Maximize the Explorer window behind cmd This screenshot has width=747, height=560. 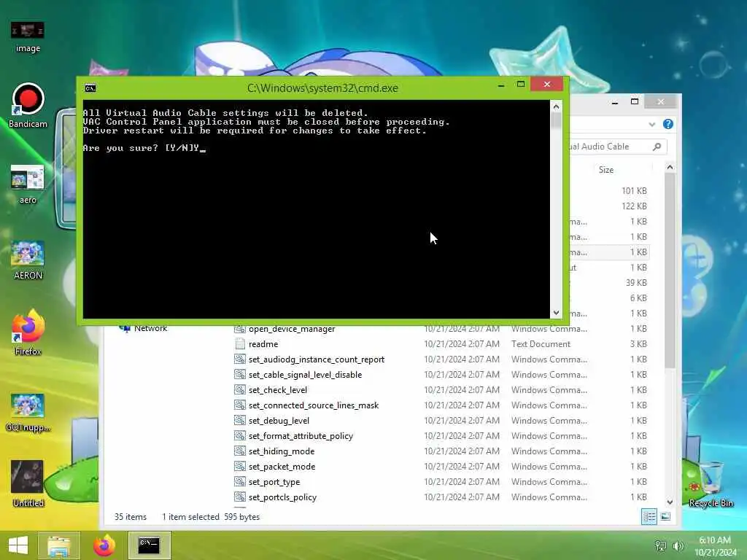tap(634, 101)
